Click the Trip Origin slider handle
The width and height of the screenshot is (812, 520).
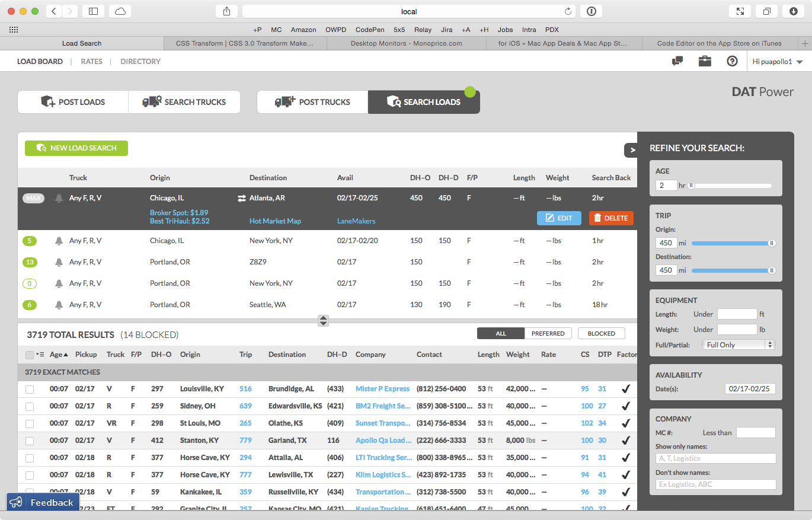coord(772,243)
